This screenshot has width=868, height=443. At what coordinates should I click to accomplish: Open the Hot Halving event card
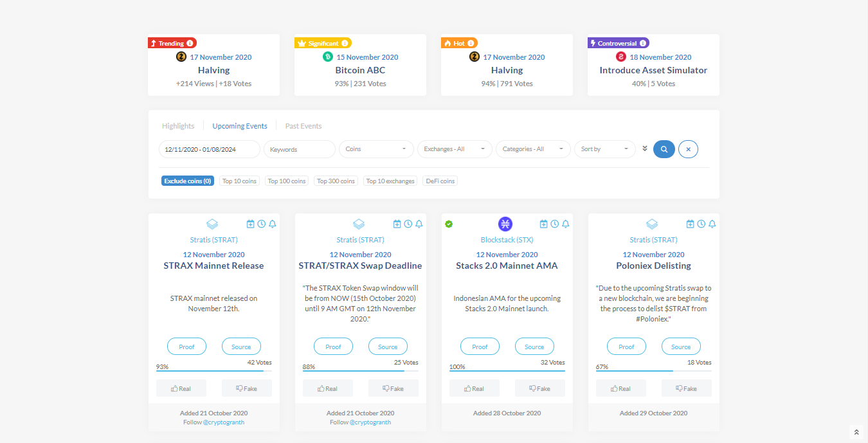click(507, 70)
